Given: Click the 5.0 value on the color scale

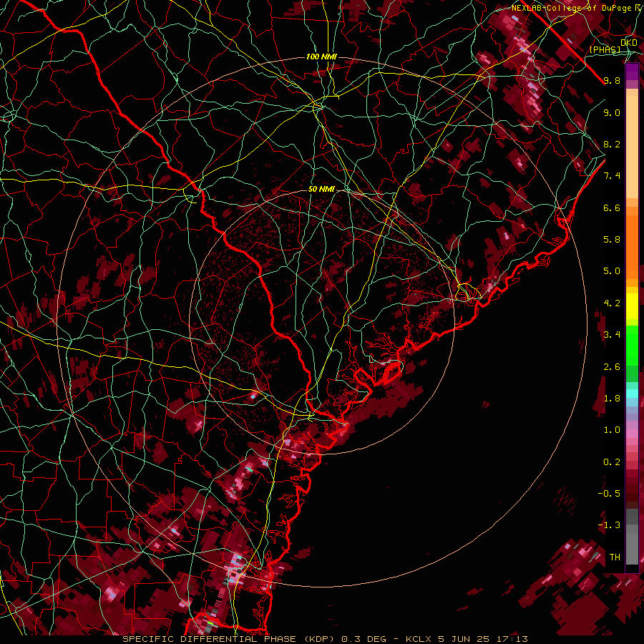Looking at the screenshot, I should (x=612, y=271).
